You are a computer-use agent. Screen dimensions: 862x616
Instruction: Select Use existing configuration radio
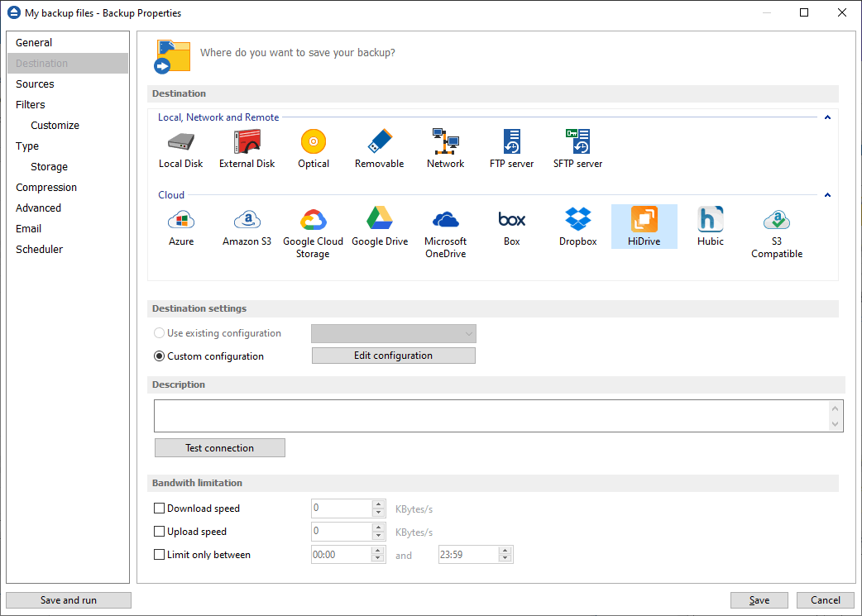(159, 333)
